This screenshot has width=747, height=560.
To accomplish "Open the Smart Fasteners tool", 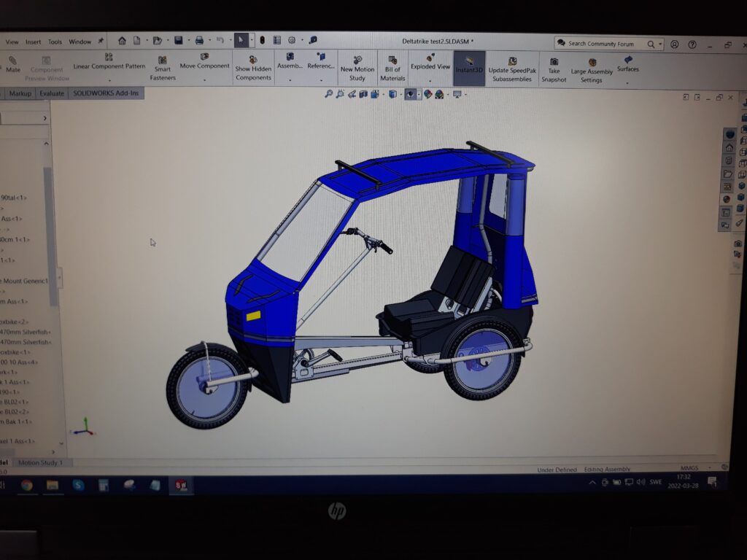I will (x=162, y=61).
